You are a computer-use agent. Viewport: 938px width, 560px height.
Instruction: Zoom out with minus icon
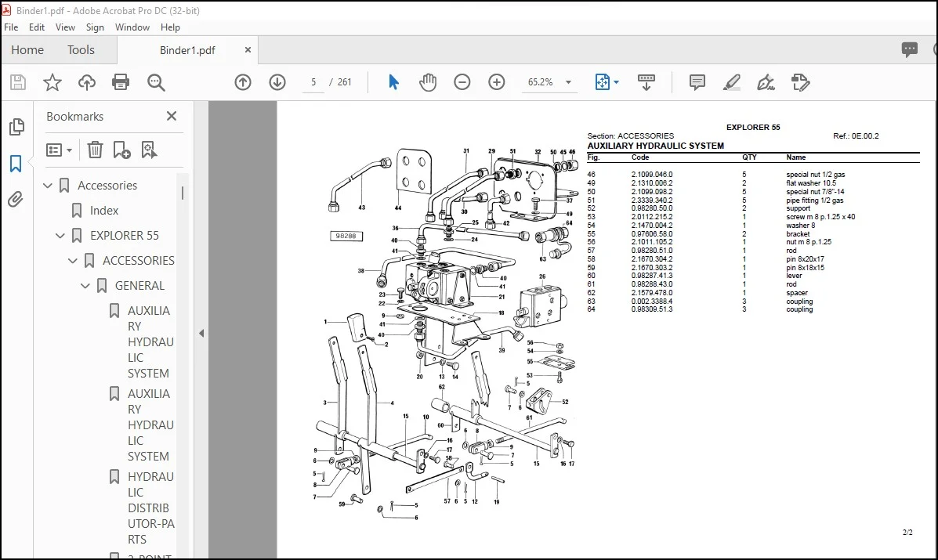[462, 82]
